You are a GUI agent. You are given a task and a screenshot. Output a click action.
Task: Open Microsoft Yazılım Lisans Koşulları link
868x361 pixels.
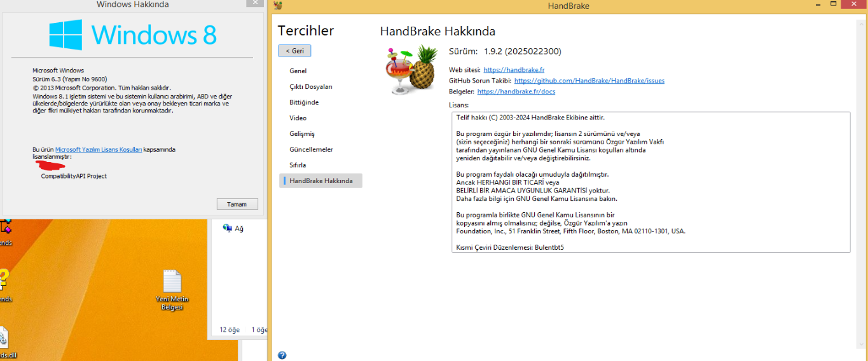[99, 149]
